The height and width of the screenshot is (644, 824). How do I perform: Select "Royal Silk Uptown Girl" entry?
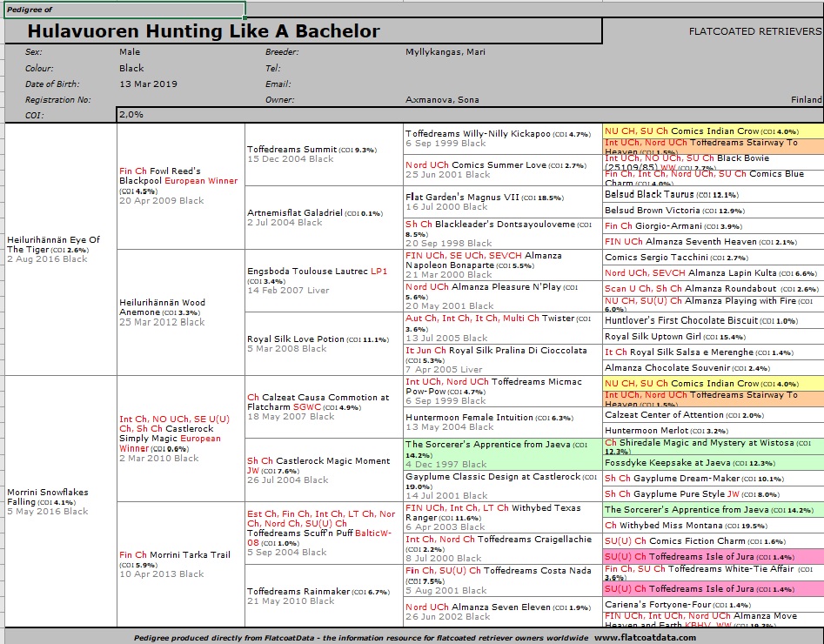713,336
